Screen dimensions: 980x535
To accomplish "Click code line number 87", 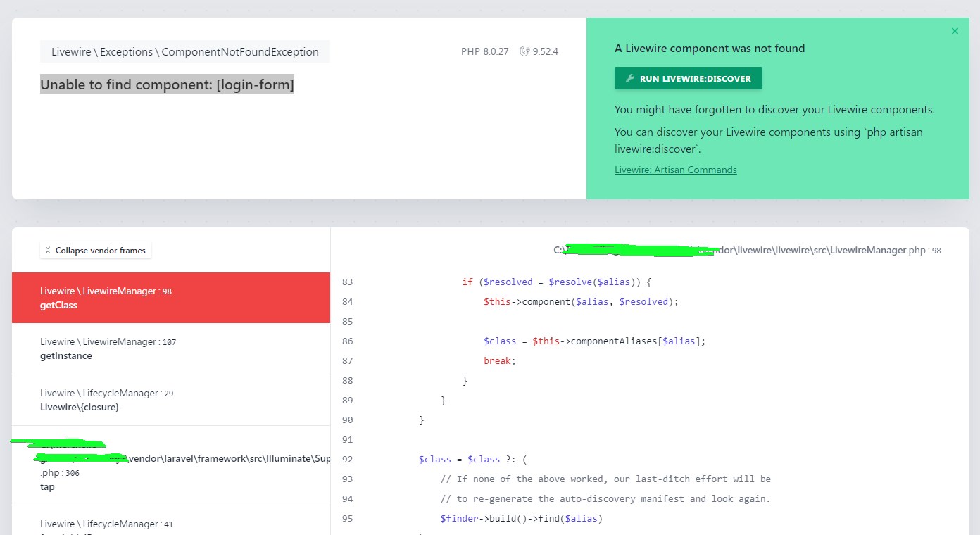I will [x=347, y=360].
